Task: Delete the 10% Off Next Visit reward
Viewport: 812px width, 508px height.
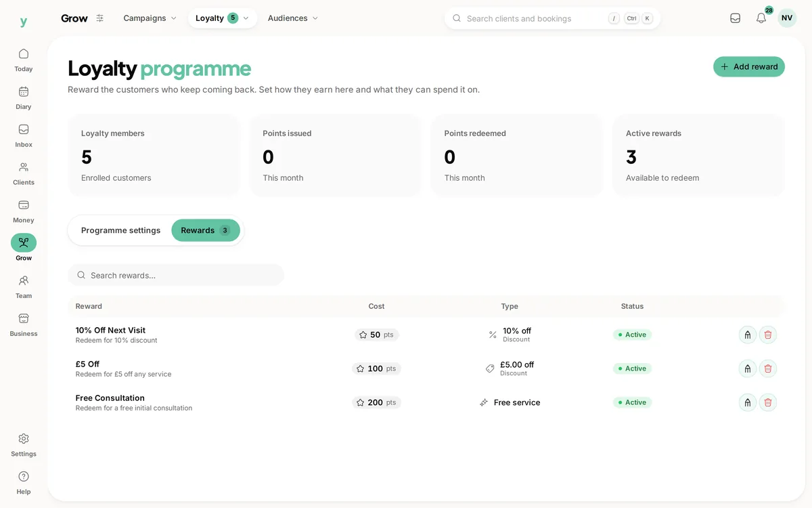Action: [768, 335]
